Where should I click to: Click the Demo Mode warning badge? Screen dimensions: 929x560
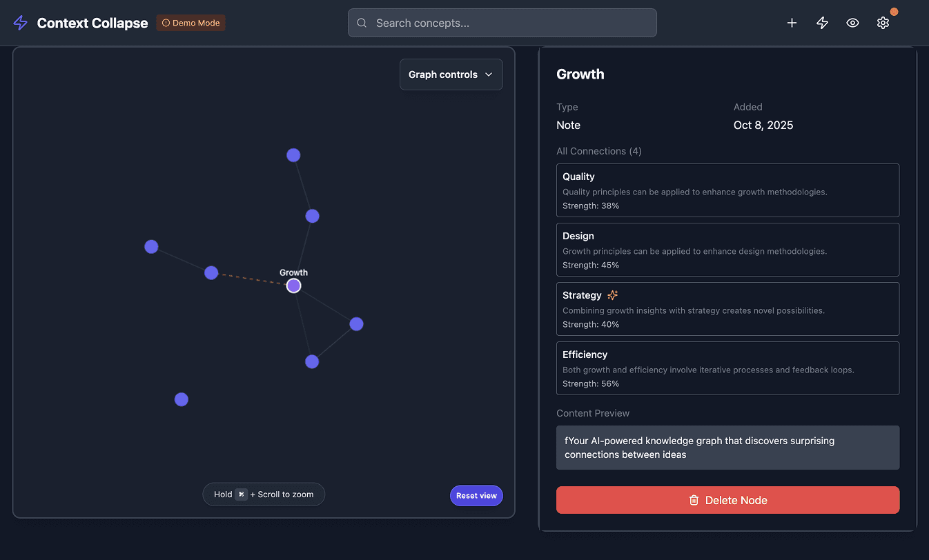(x=190, y=23)
